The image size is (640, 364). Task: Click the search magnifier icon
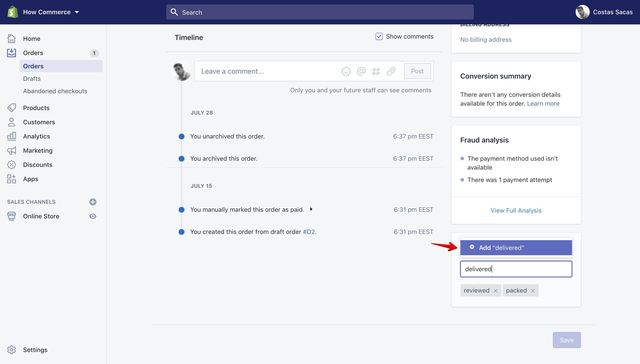pyautogui.click(x=174, y=12)
